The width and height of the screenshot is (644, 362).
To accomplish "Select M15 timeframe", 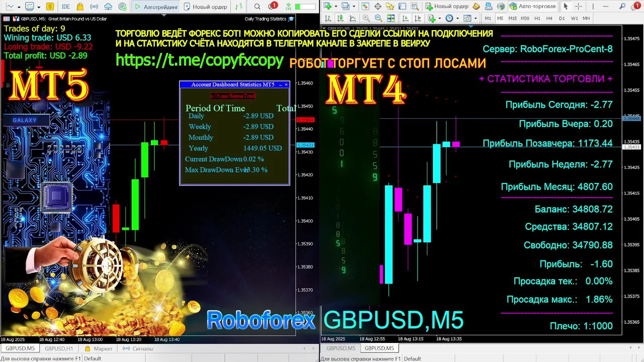I will pos(512,18).
